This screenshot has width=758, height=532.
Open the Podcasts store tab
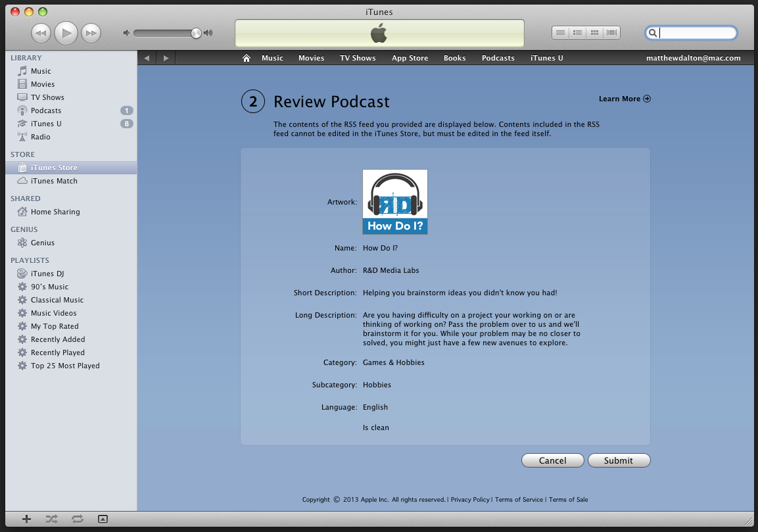[498, 58]
